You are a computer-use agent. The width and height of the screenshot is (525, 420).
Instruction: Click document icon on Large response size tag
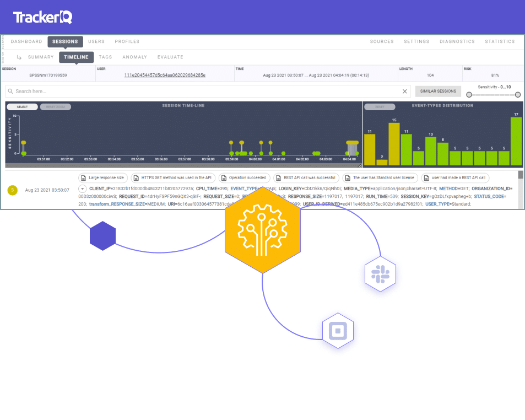84,178
